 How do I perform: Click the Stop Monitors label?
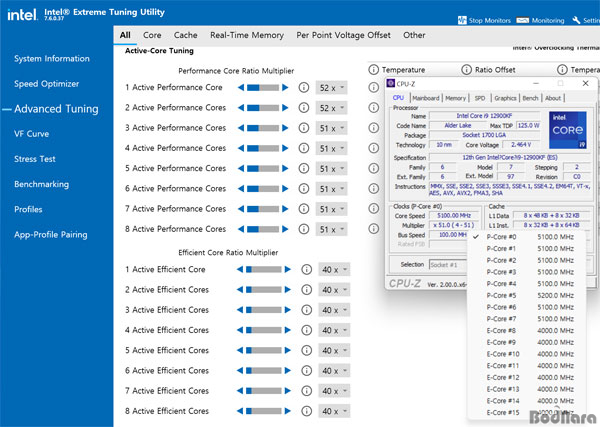[x=490, y=21]
